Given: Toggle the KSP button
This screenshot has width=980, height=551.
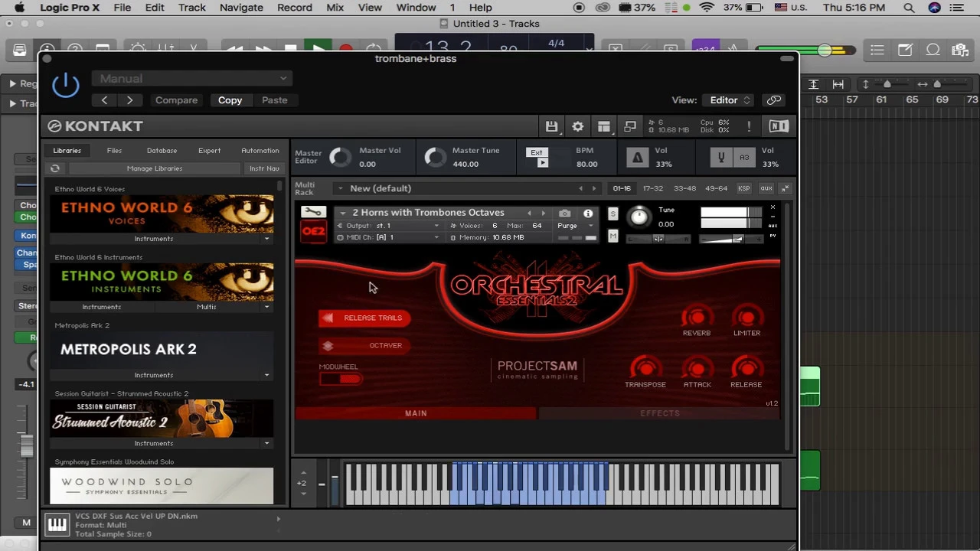Looking at the screenshot, I should 743,188.
